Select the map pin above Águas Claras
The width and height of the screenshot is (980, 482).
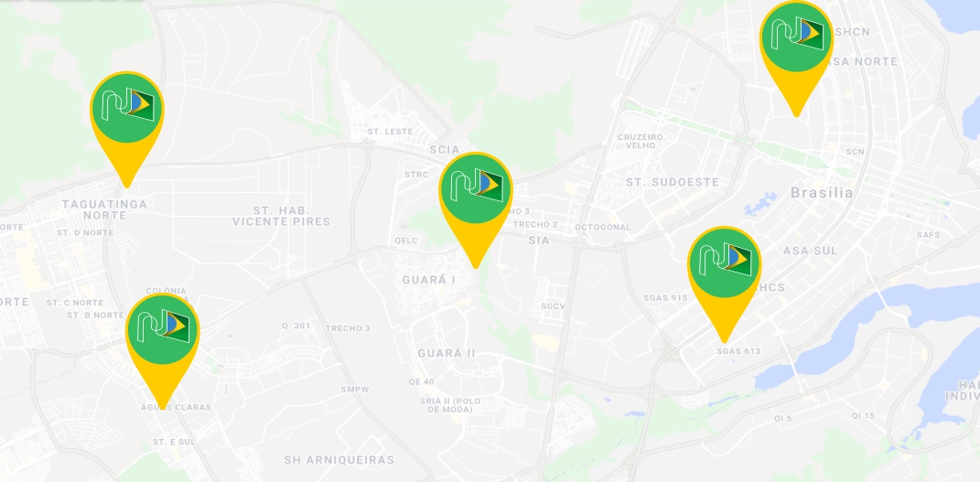pyautogui.click(x=163, y=350)
